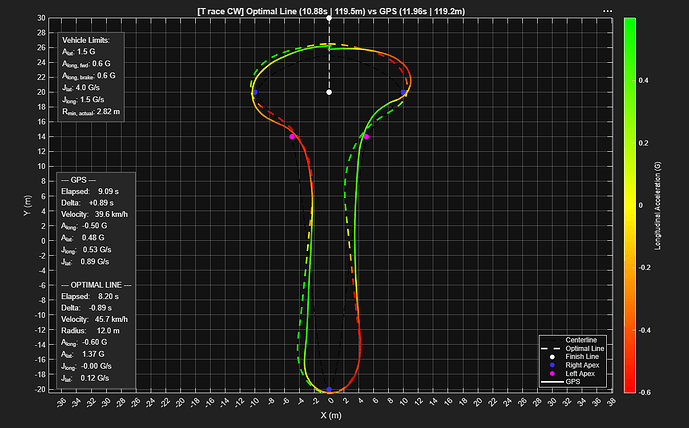Toggle Finish Line entry in the legend
Screen dimensions: 689x428
(x=573, y=357)
